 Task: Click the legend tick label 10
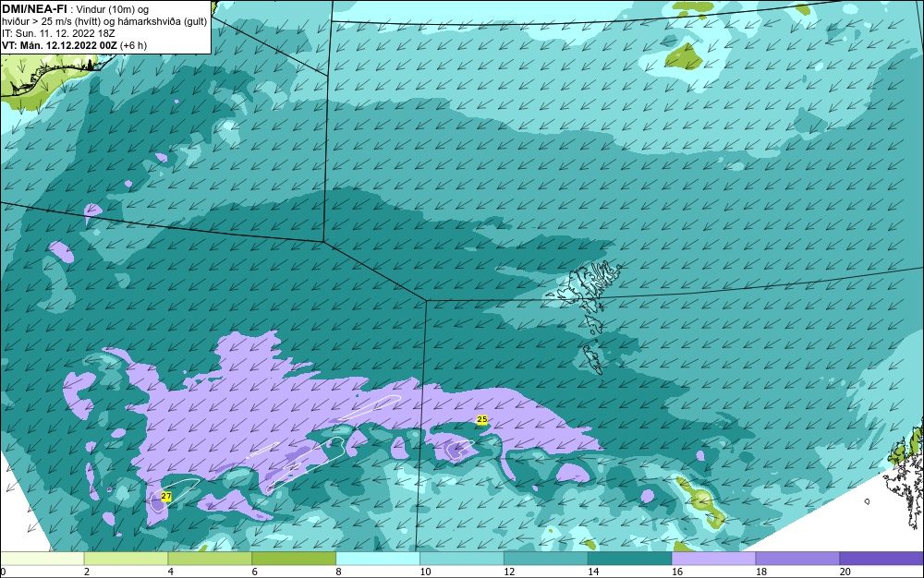click(425, 572)
